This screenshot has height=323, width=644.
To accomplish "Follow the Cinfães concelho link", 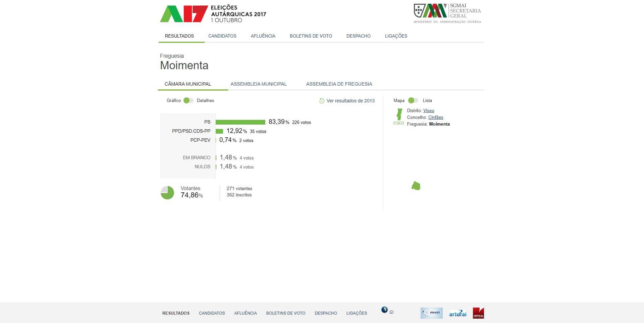I will tap(435, 117).
